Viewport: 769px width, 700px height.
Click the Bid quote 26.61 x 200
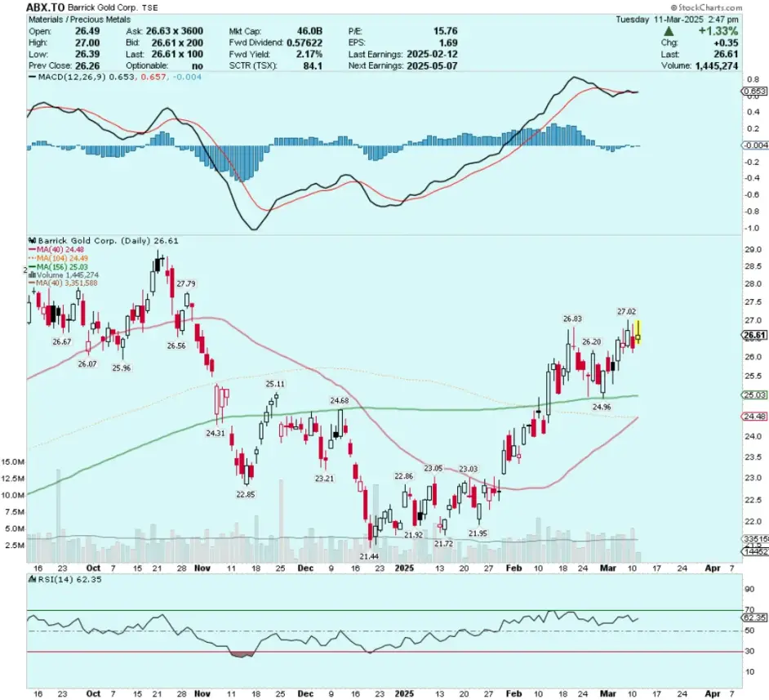click(177, 42)
